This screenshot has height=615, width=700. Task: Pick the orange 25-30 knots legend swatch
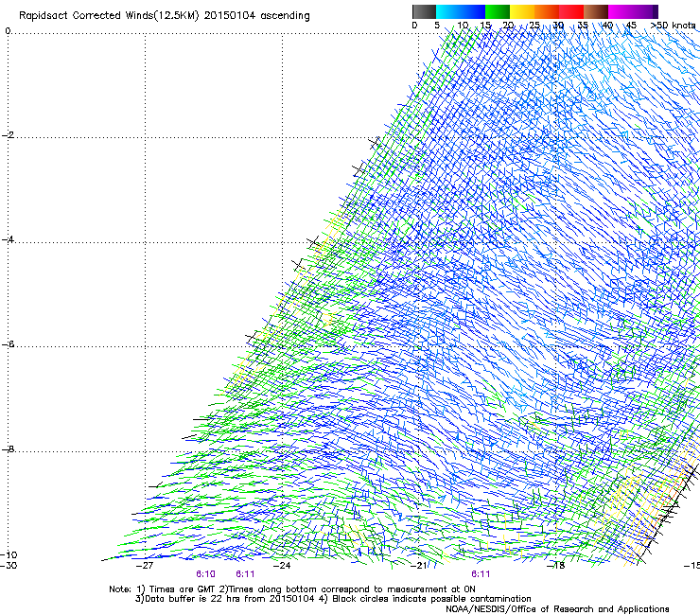(x=547, y=11)
